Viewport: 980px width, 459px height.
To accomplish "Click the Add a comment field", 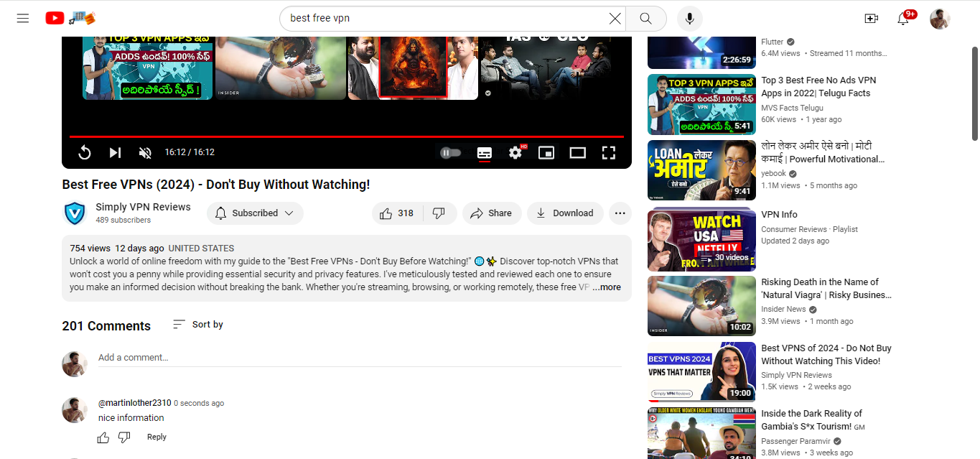I will [360, 358].
